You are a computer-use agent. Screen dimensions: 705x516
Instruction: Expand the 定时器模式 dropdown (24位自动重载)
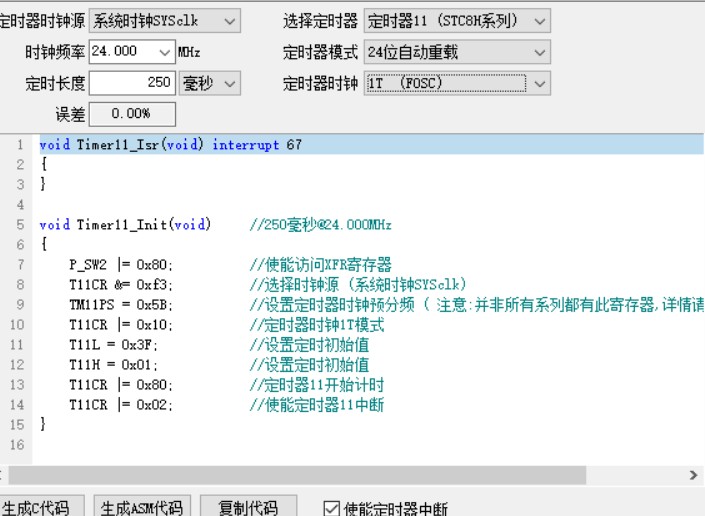pyautogui.click(x=457, y=52)
